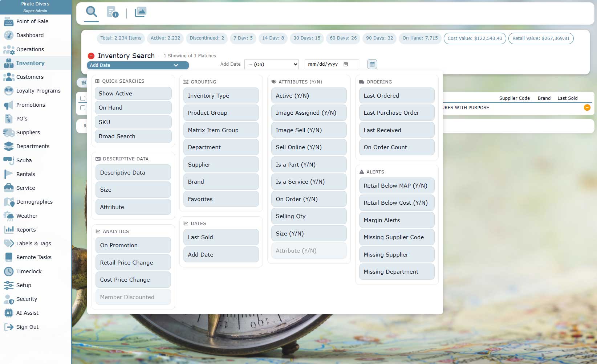Select the Image Assigned (Y/N) attribute
Image resolution: width=597 pixels, height=364 pixels.
[x=309, y=113]
